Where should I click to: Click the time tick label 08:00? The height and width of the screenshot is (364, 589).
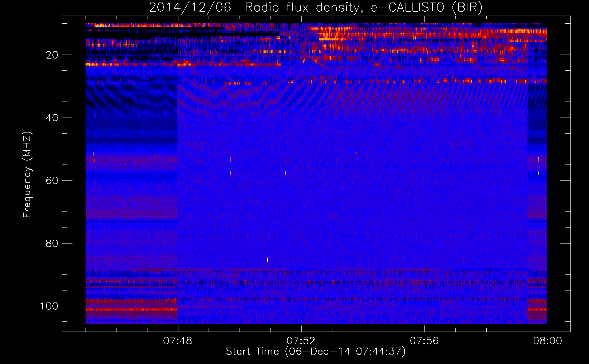(x=548, y=341)
